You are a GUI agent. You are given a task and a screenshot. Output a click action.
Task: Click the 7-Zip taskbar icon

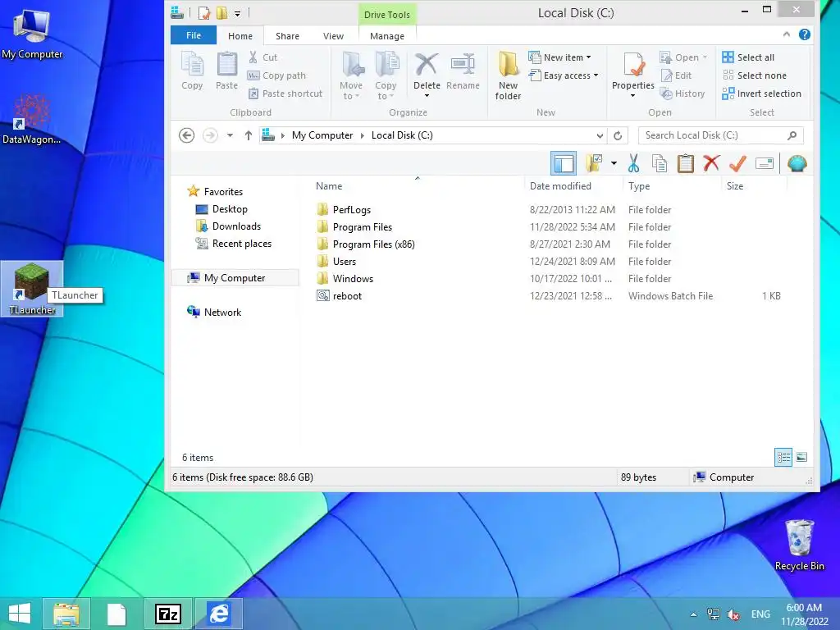pos(167,614)
